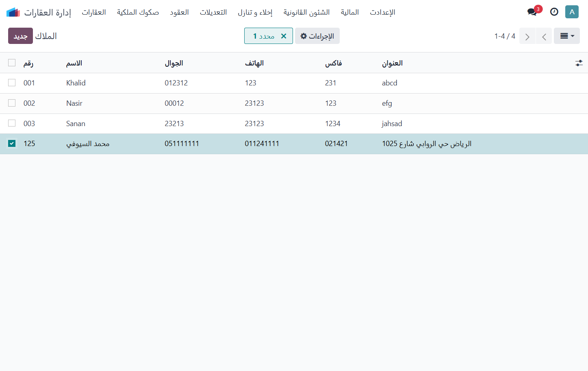Go to the previous page arrow
Image resolution: width=588 pixels, height=371 pixels.
pyautogui.click(x=527, y=37)
